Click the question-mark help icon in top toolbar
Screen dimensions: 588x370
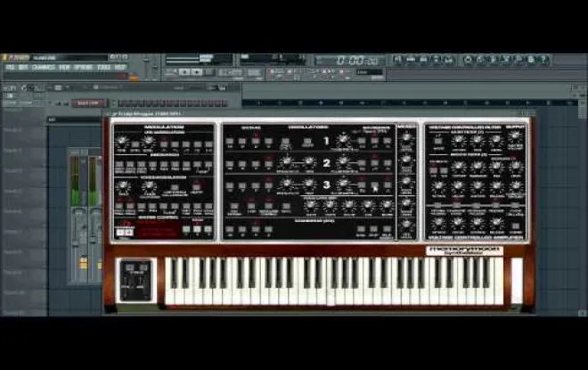tap(544, 60)
